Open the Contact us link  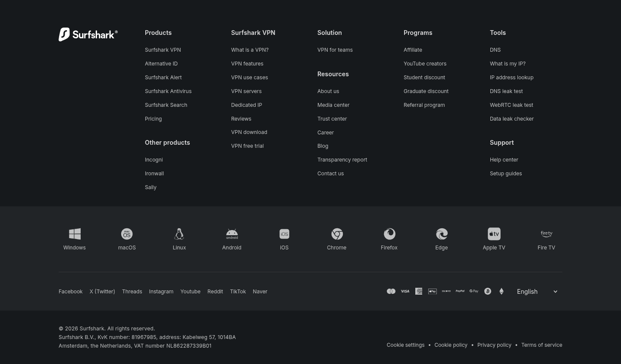point(330,174)
